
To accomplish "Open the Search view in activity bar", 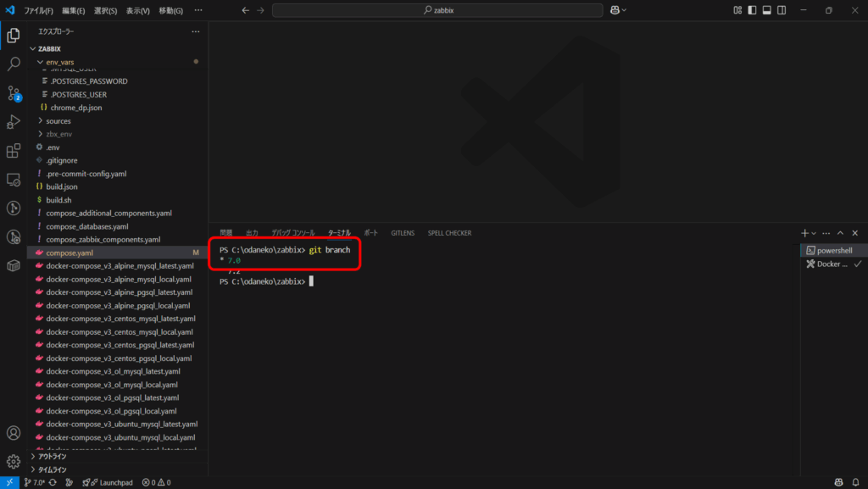I will pos(14,64).
